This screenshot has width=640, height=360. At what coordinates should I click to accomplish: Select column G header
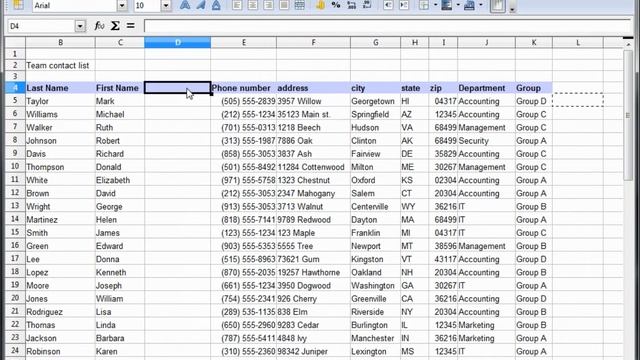(x=376, y=42)
